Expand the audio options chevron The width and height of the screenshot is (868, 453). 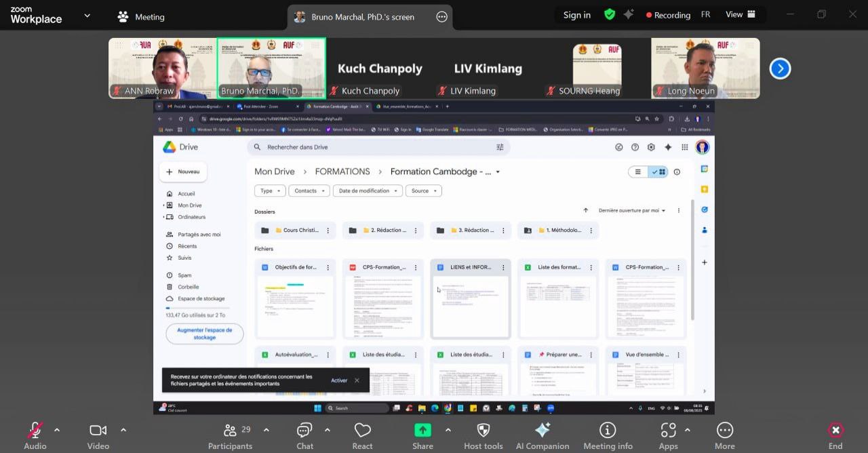(x=57, y=430)
